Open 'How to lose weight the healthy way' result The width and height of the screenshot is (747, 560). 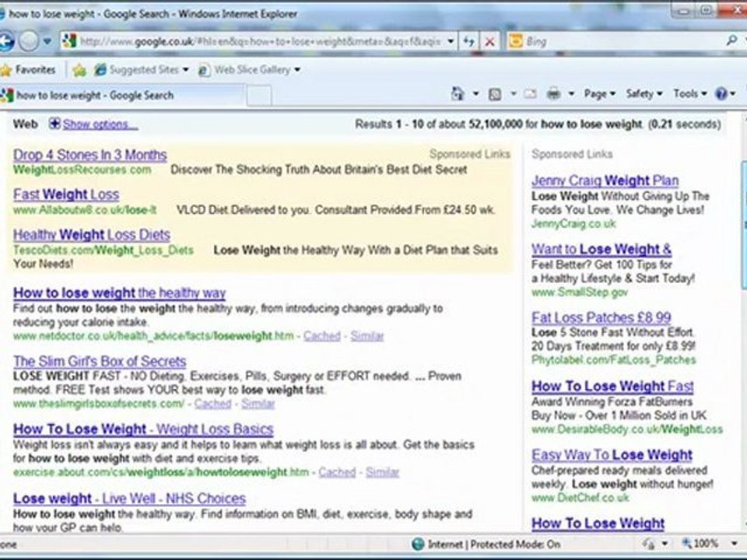click(120, 293)
